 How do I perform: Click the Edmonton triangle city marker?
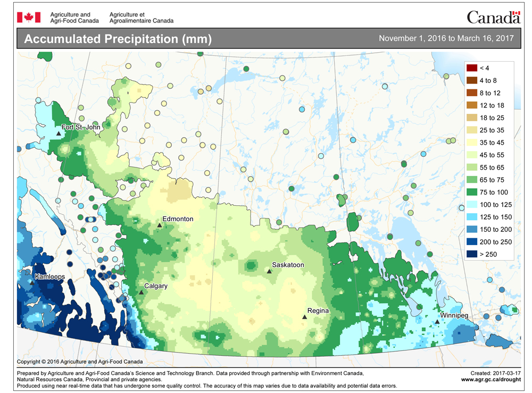coord(159,225)
